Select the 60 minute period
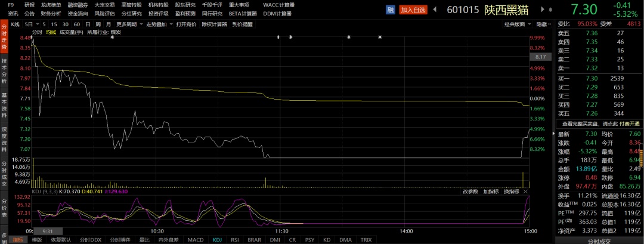This screenshot has width=644, height=244. [x=77, y=24]
